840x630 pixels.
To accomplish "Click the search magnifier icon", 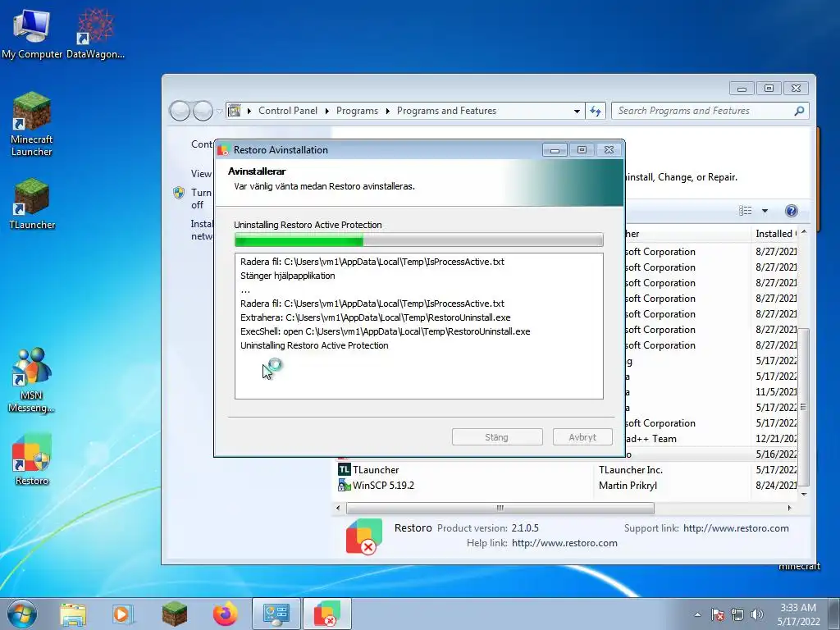I will point(799,111).
